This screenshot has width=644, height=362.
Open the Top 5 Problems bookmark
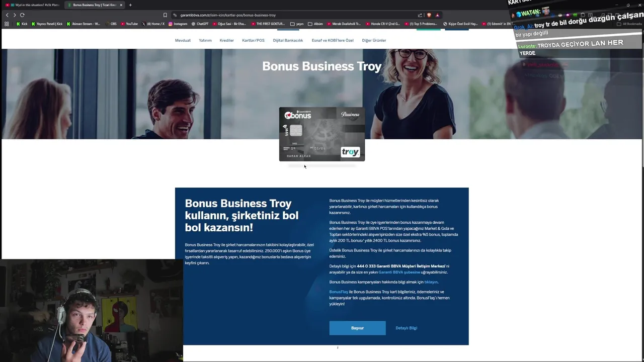[x=421, y=24]
